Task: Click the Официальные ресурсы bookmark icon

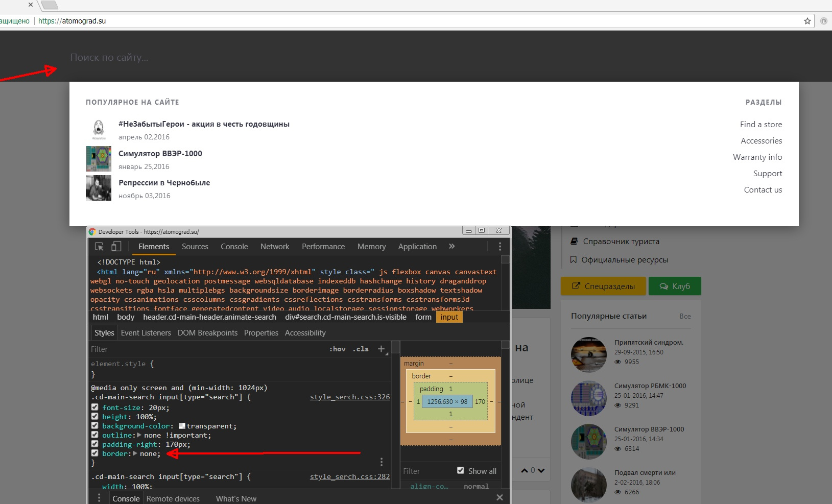Action: click(574, 259)
